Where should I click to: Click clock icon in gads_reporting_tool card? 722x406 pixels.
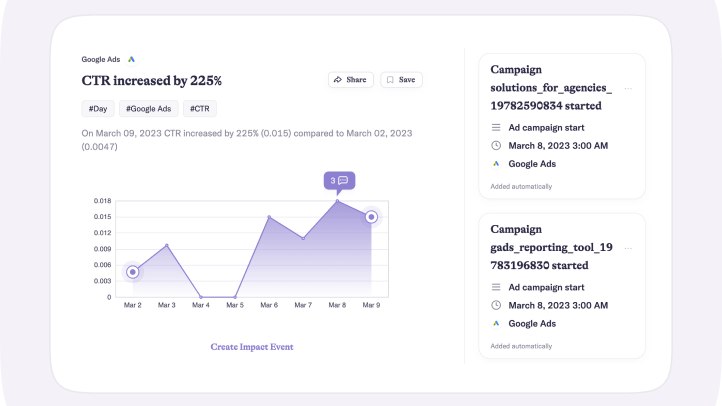496,306
